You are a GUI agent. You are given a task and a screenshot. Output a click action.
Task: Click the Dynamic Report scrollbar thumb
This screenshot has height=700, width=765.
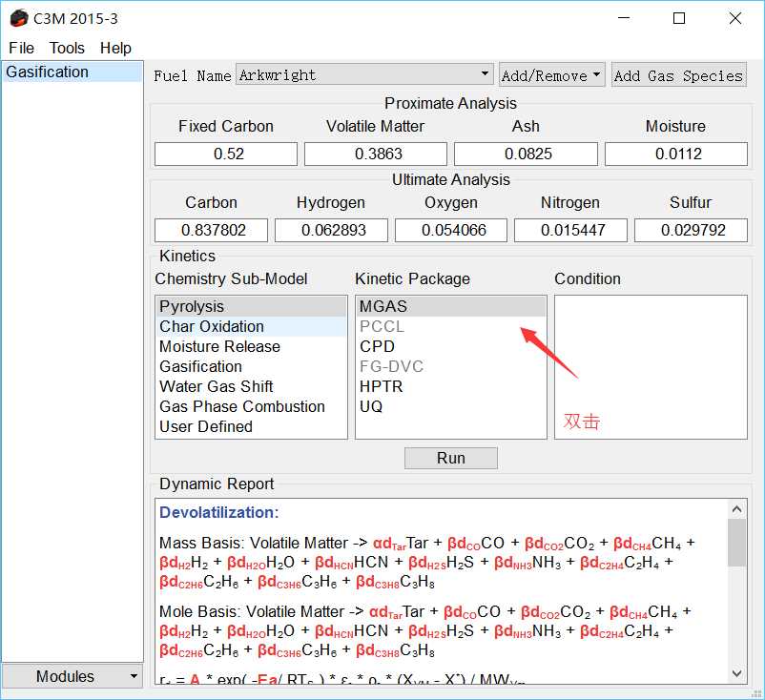point(736,543)
